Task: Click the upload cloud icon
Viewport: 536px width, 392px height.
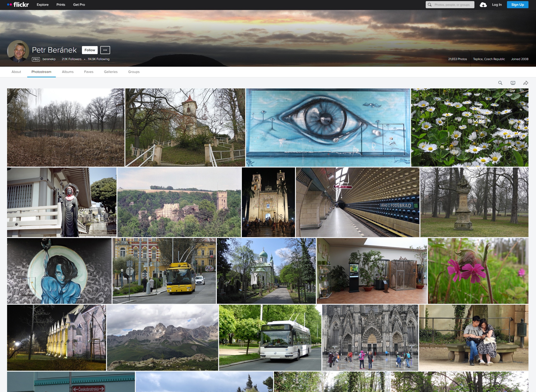Action: pyautogui.click(x=483, y=5)
